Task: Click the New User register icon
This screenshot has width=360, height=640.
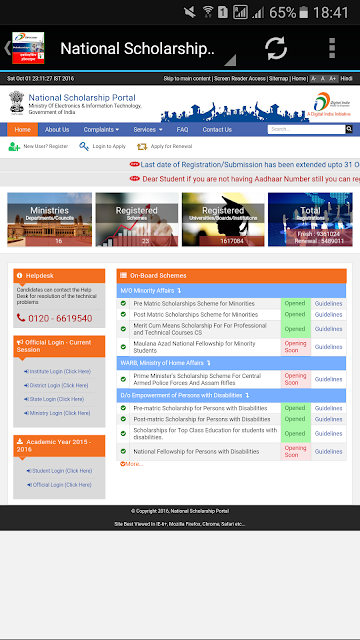Action: point(14,147)
